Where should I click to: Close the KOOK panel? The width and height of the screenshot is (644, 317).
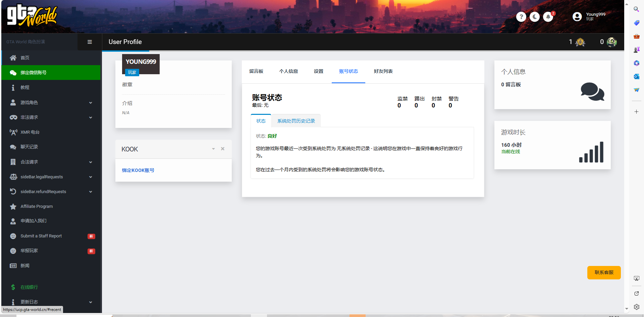tap(223, 149)
